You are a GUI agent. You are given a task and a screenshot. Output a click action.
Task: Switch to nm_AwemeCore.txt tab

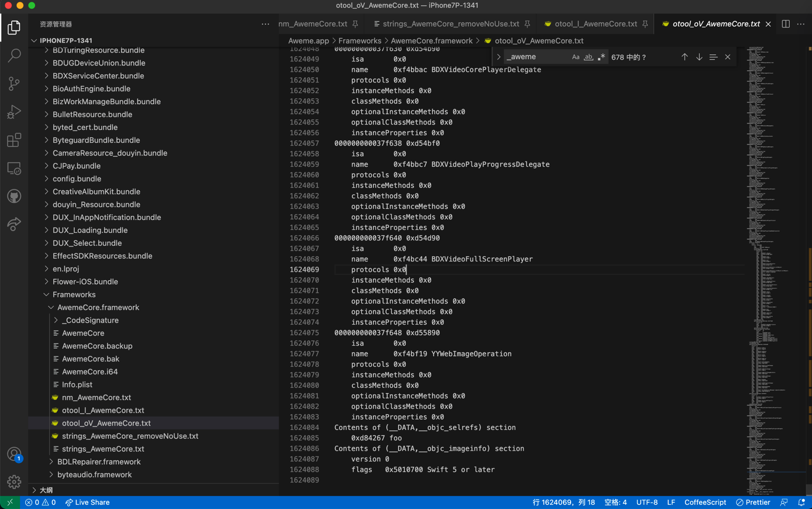pos(313,24)
